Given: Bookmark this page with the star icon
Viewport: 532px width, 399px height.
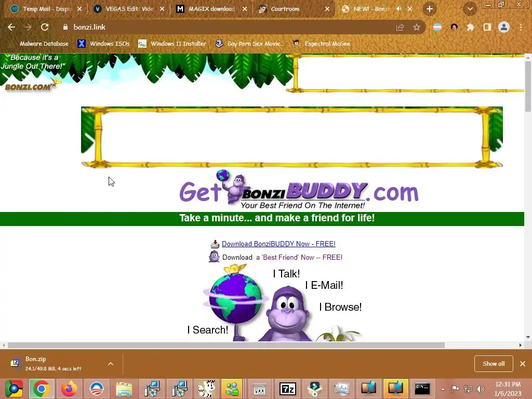Looking at the screenshot, I should click(417, 27).
